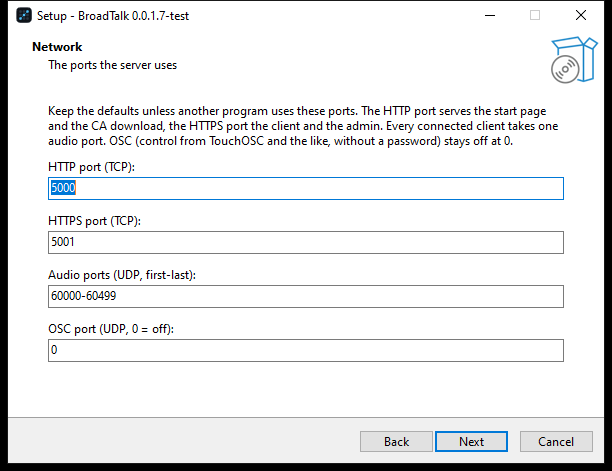Focus the HTTP port field showing 5000
The image size is (612, 471).
pos(306,188)
